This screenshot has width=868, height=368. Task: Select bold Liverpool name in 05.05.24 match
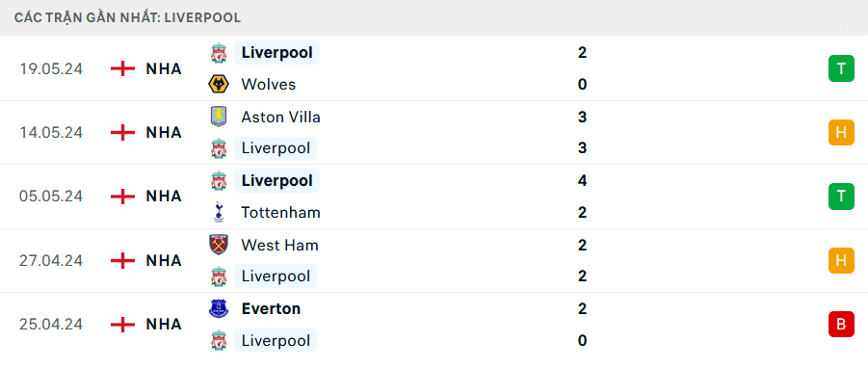pos(276,181)
